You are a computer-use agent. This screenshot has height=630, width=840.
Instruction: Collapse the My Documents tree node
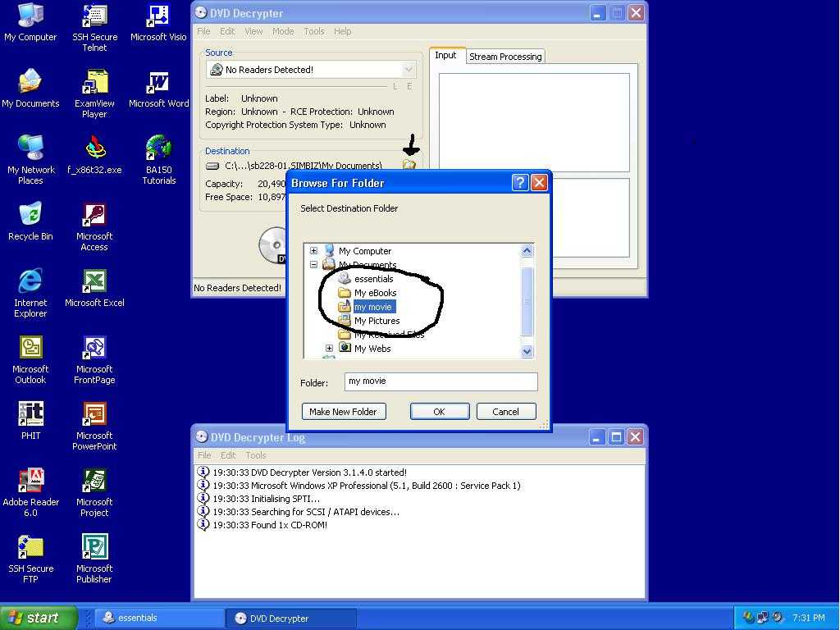click(313, 265)
